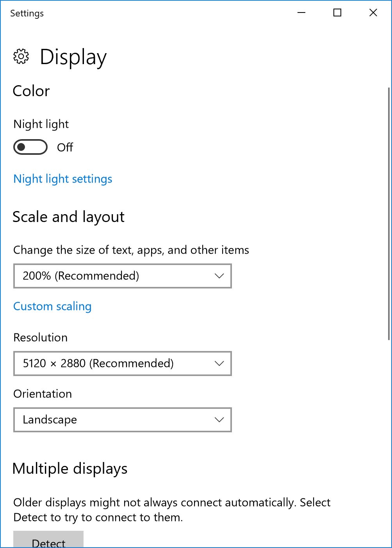The height and width of the screenshot is (548, 392).
Task: Click the chevron arrow on the Orientation dropdown
Action: [x=219, y=420]
